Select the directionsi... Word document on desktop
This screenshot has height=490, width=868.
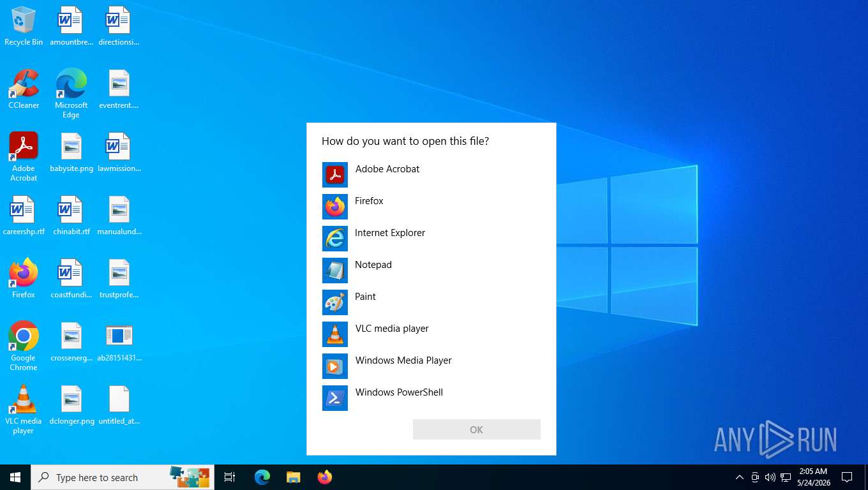click(x=119, y=27)
